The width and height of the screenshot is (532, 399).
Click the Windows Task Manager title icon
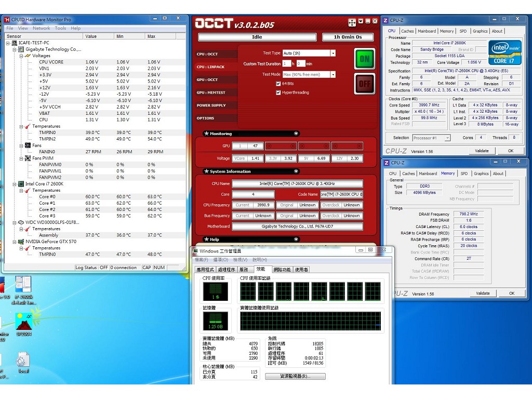[195, 251]
